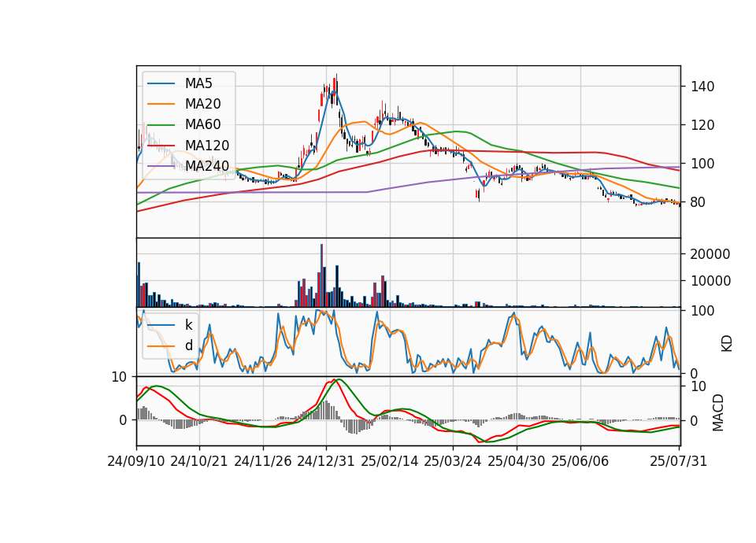The width and height of the screenshot is (756, 543).
Task: Click the MA240 legend label
Action: (207, 166)
